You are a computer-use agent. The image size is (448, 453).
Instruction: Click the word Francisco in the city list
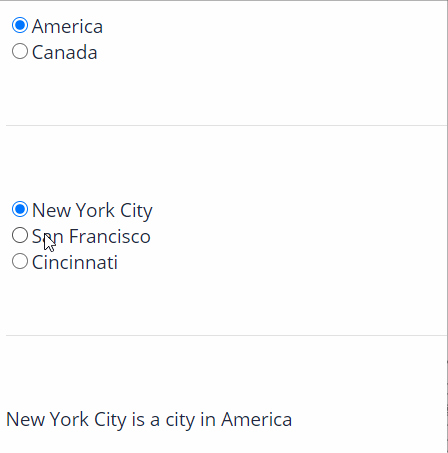pos(110,236)
